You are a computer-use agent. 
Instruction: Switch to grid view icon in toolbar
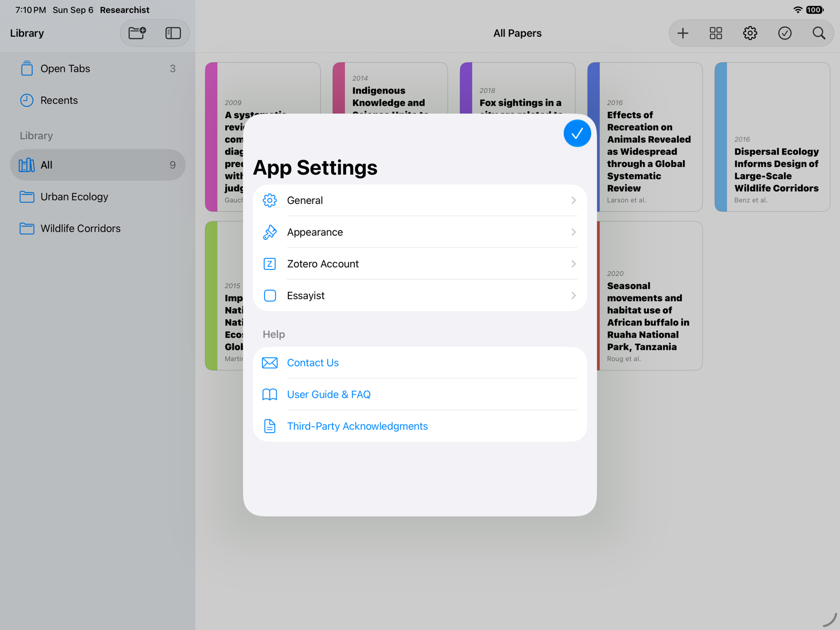click(716, 33)
